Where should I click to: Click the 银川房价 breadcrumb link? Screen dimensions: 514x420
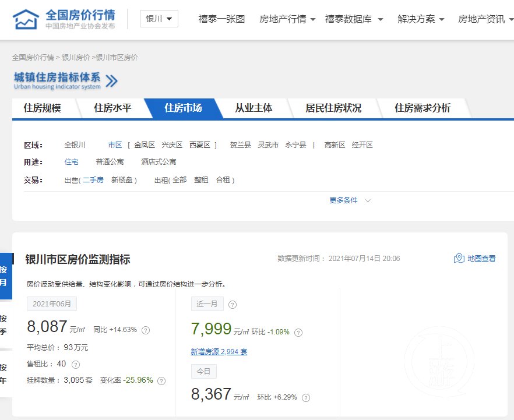click(76, 58)
